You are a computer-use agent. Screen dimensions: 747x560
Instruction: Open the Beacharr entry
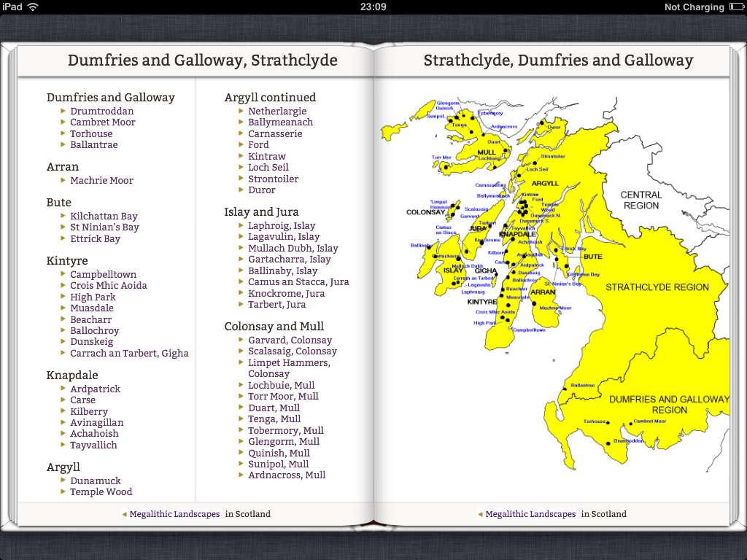click(91, 319)
